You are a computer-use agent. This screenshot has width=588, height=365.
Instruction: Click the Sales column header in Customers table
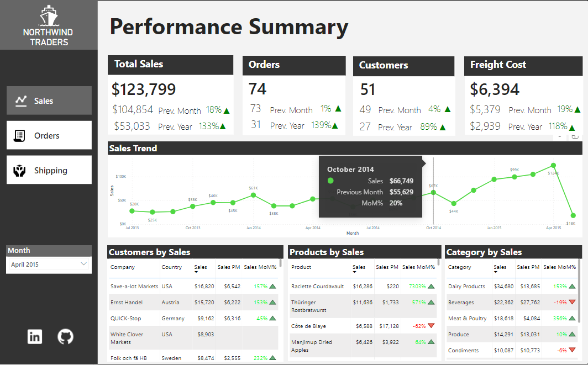pyautogui.click(x=201, y=267)
